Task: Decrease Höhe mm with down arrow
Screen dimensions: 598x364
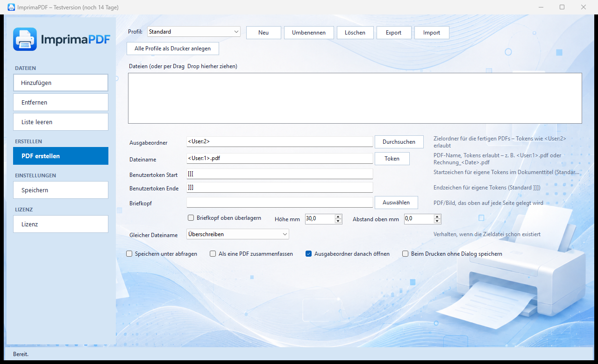Action: pos(338,221)
